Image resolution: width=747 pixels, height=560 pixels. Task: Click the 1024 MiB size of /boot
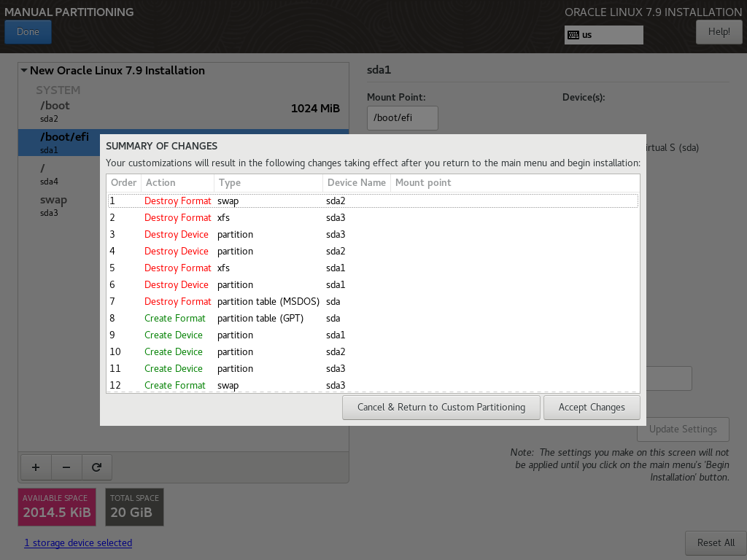tap(315, 109)
